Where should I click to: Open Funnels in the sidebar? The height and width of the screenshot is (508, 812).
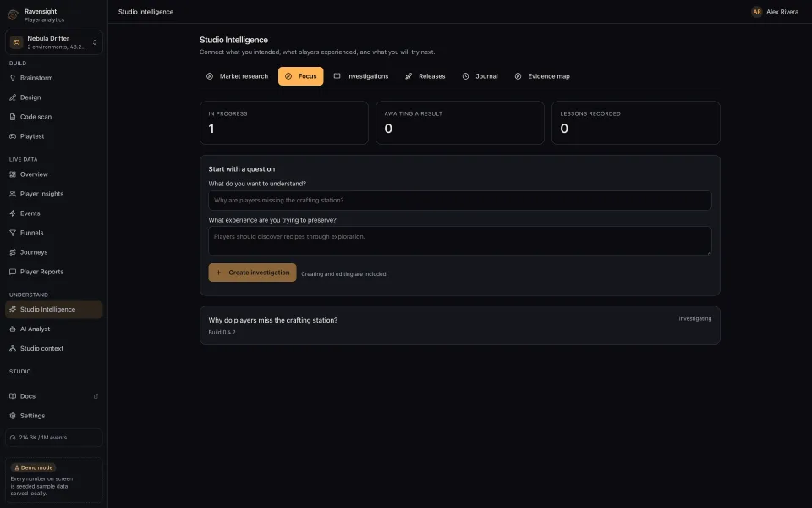[54, 233]
